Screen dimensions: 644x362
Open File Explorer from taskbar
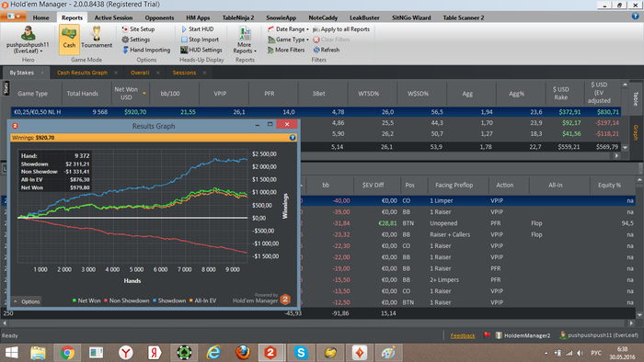point(38,353)
